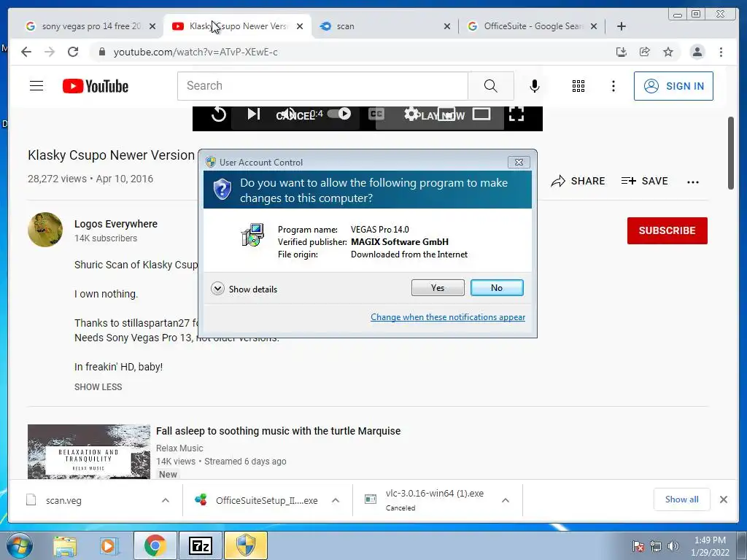Close the 'scan' tab
This screenshot has height=560, width=747.
447,26
